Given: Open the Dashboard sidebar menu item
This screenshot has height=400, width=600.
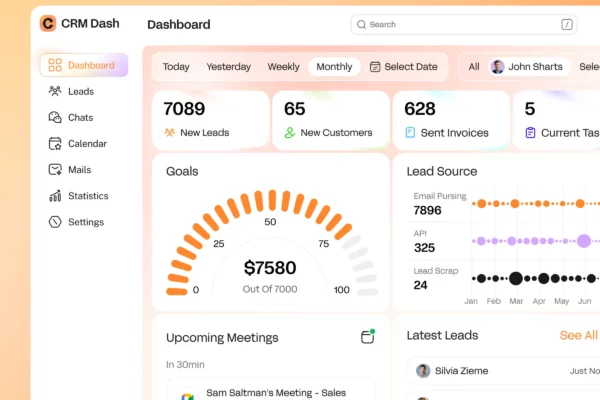Looking at the screenshot, I should pyautogui.click(x=84, y=65).
